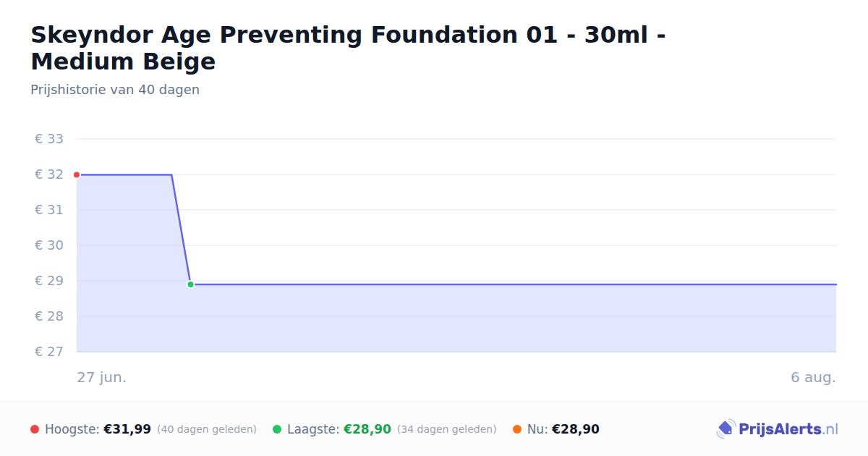
Task: Click the € 33 axis label
Action: tap(48, 139)
